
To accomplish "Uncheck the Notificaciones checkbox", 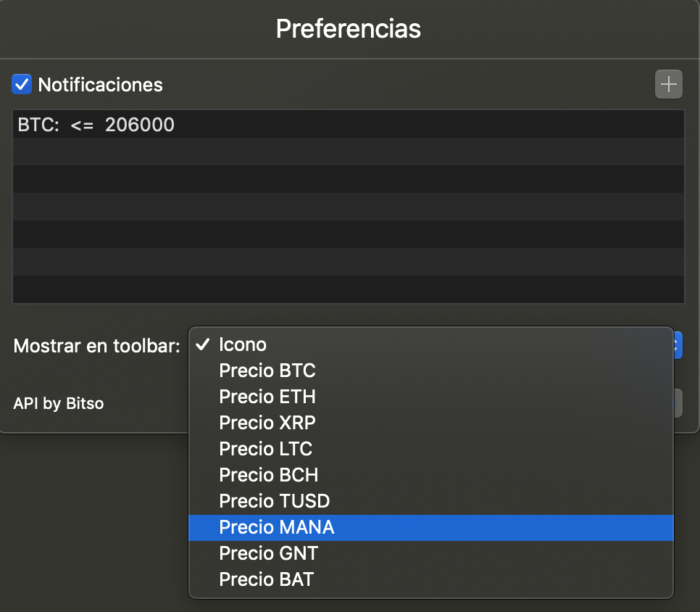I will [x=22, y=84].
